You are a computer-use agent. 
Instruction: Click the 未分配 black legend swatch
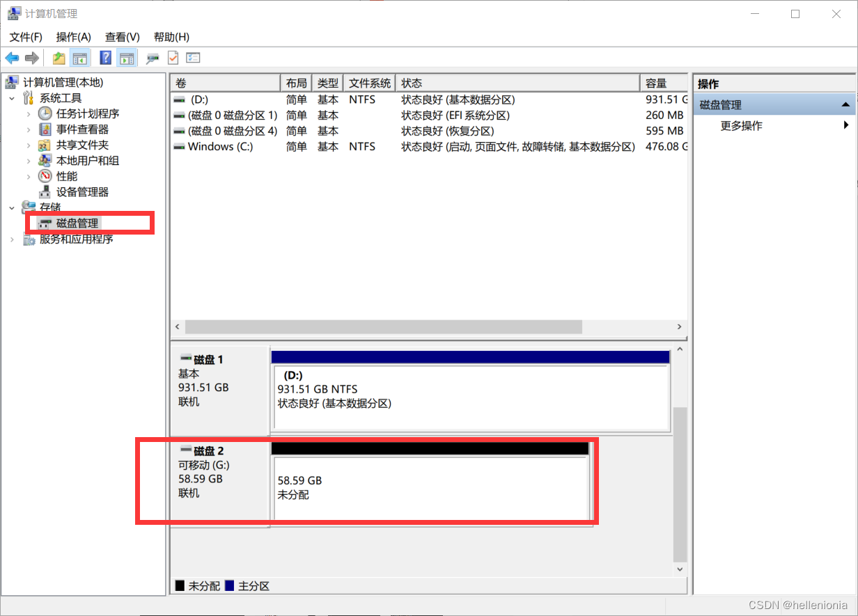[x=180, y=586]
